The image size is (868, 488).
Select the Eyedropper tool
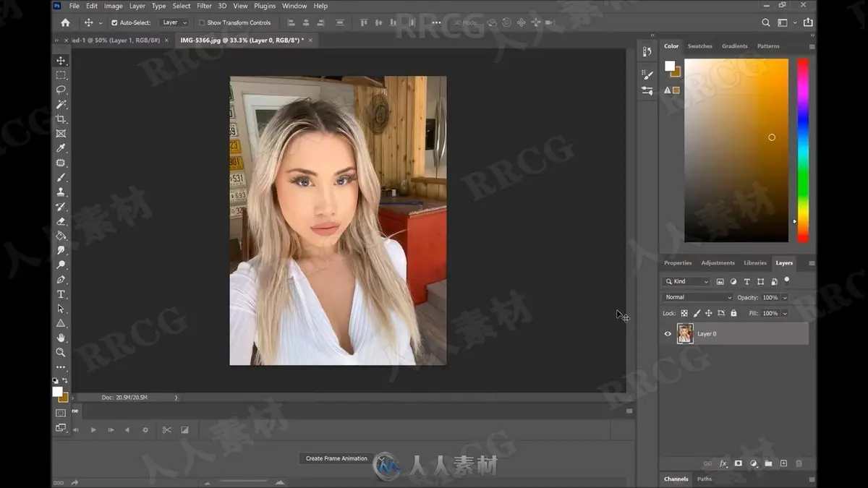(x=61, y=148)
